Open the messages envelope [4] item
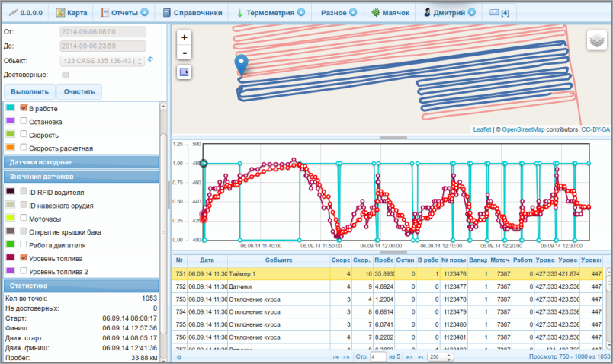Viewport: 613px width, 364px height. (x=499, y=12)
